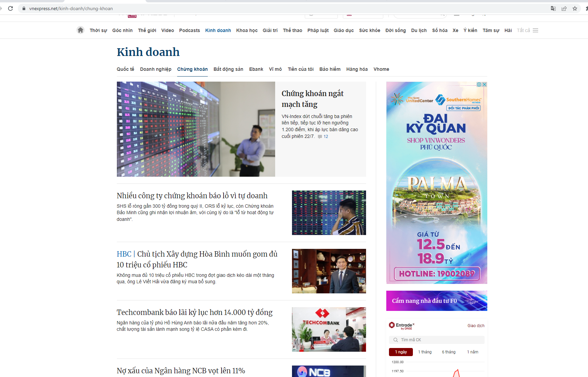Open article 'Nhiều công ty chứng khoán báo lỗ'
This screenshot has width=588, height=377.
(x=192, y=196)
